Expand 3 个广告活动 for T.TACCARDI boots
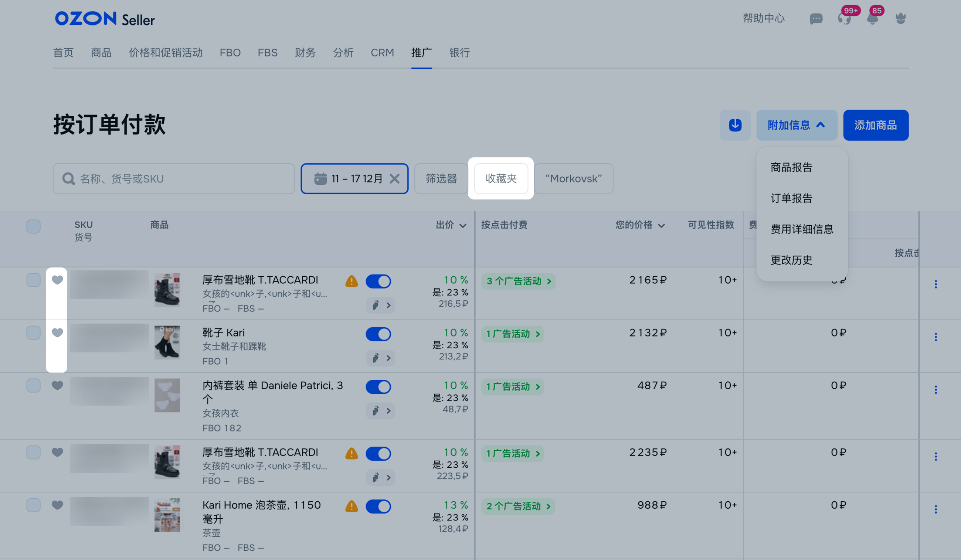Screen dimensions: 961x560 pyautogui.click(x=518, y=281)
